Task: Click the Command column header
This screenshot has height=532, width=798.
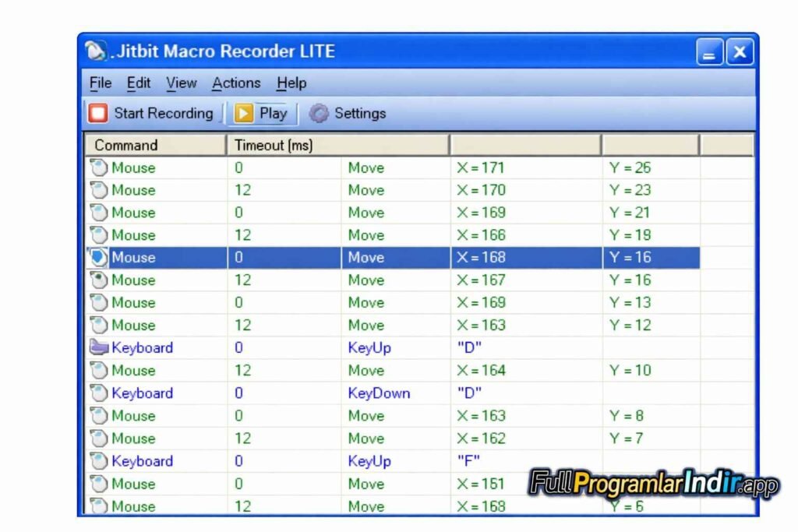Action: pyautogui.click(x=125, y=145)
